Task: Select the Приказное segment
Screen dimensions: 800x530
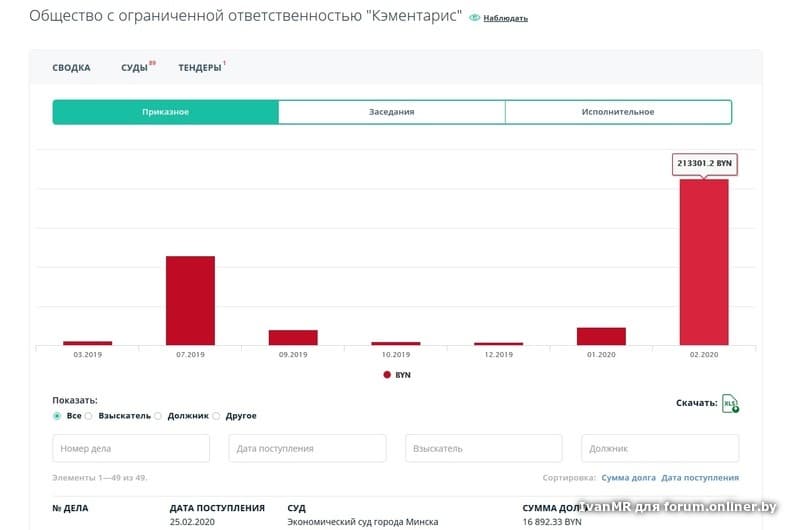Action: (x=165, y=112)
